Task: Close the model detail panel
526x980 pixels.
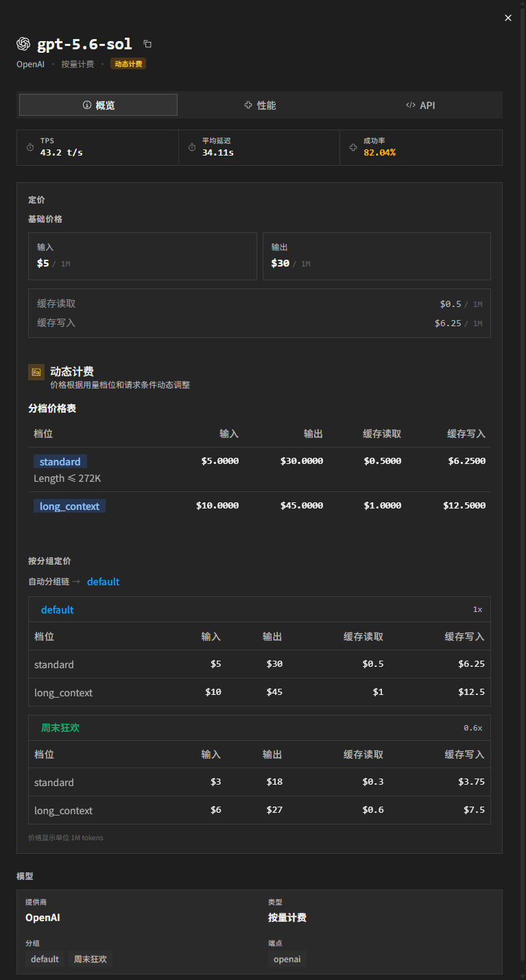Action: click(x=508, y=18)
